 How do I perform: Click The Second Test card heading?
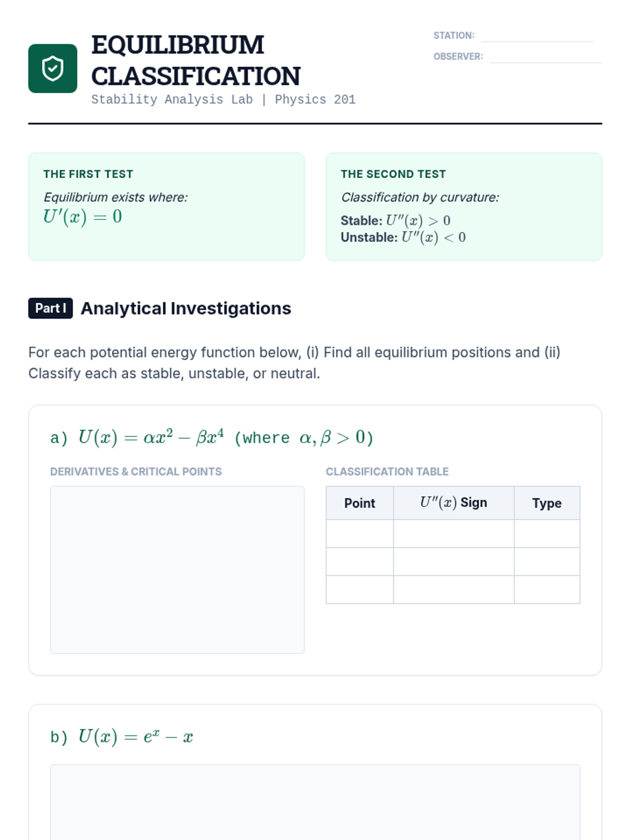pyautogui.click(x=393, y=174)
